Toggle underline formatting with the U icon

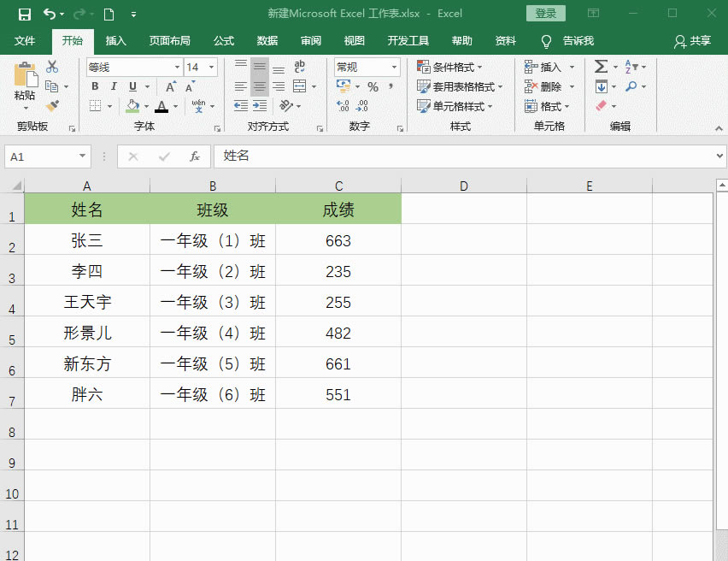pos(132,86)
